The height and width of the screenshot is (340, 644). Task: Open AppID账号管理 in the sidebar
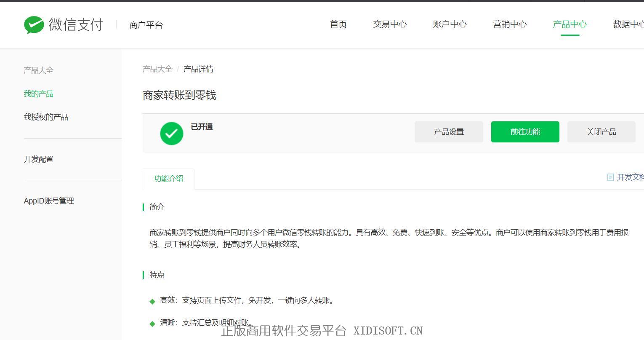(49, 201)
